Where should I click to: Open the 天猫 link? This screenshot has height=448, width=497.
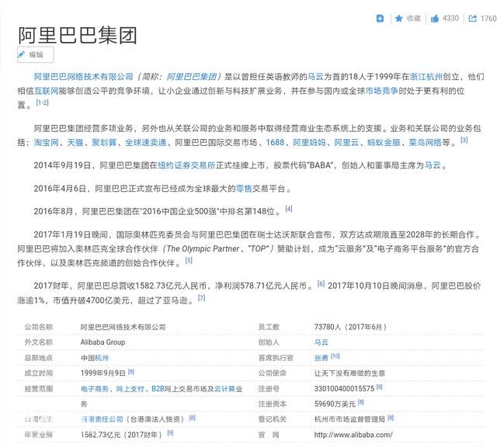(x=78, y=143)
